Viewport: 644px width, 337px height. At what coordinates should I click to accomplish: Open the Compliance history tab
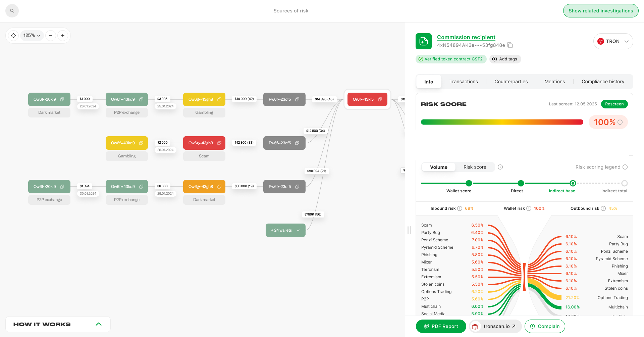[603, 82]
